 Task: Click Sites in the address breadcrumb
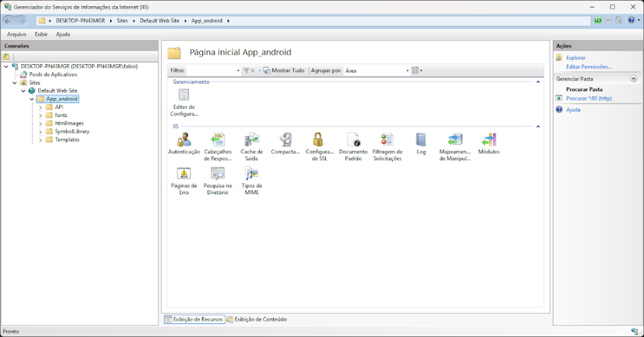point(122,21)
